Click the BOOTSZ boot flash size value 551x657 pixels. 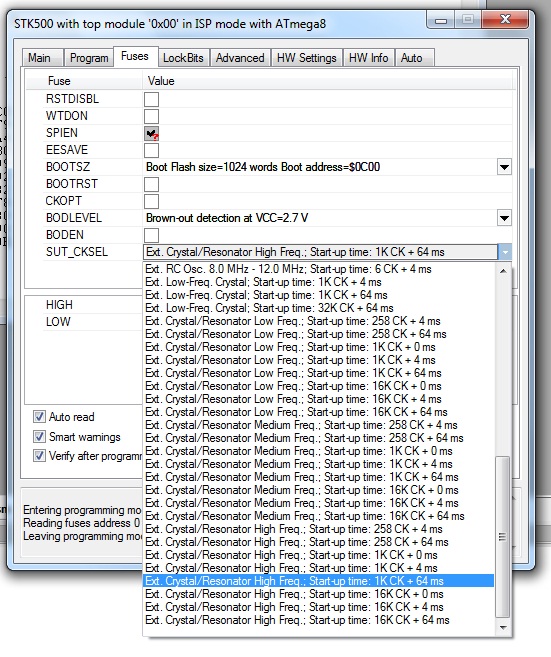[263, 167]
